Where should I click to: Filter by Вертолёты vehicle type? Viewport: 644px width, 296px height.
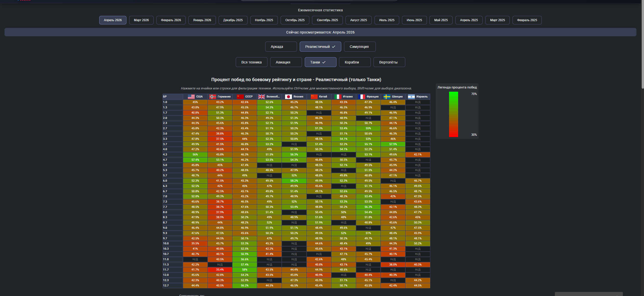coord(389,62)
